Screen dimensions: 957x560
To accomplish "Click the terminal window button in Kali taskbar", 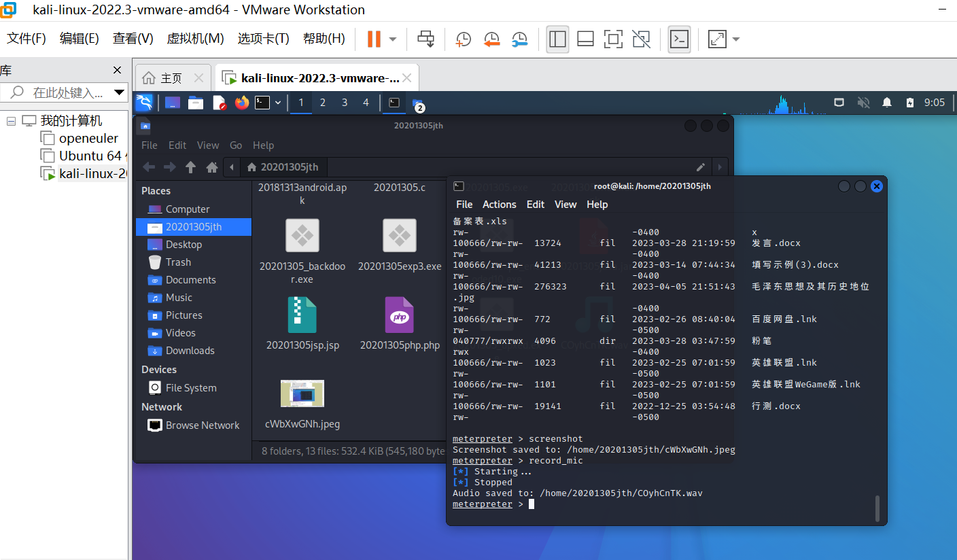I will 394,103.
